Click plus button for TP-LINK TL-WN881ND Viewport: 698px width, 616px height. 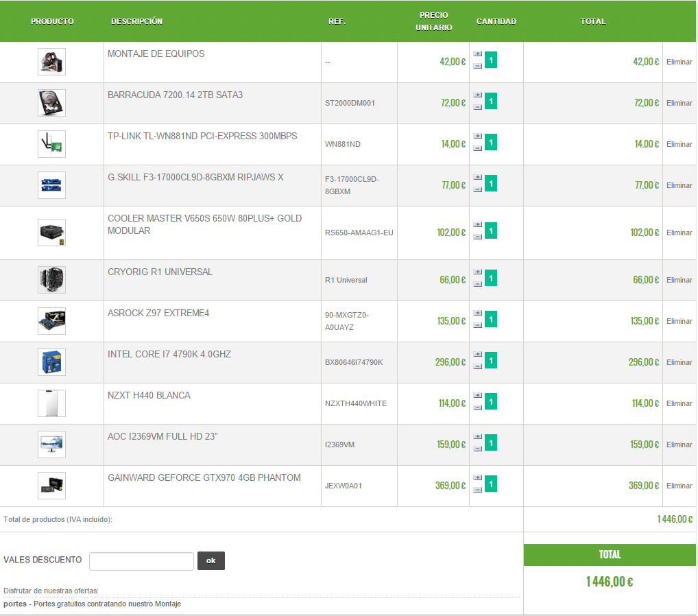tap(477, 136)
